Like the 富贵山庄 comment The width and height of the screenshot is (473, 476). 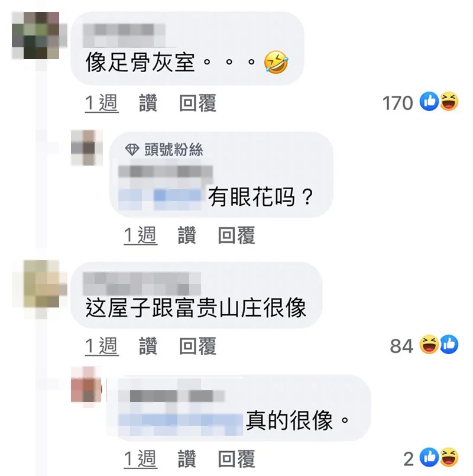click(148, 346)
